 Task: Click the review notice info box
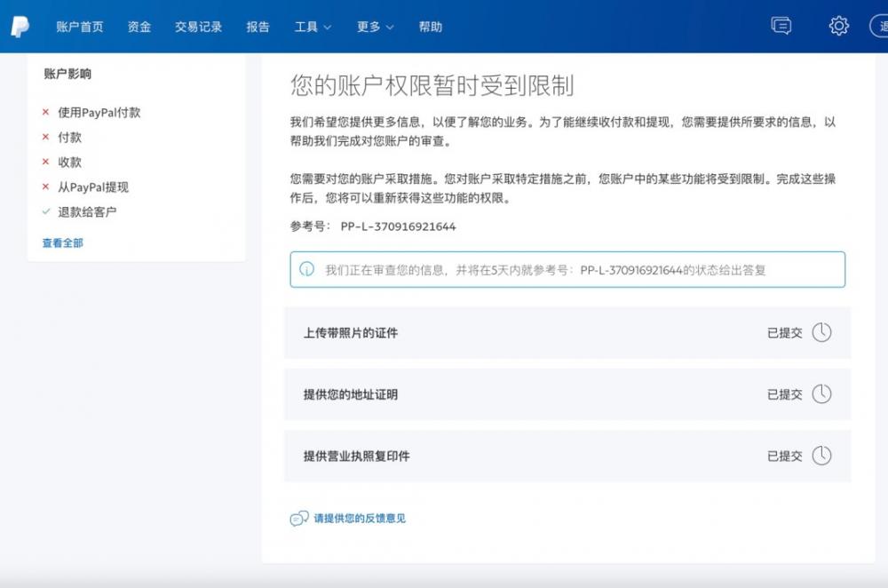tap(567, 269)
